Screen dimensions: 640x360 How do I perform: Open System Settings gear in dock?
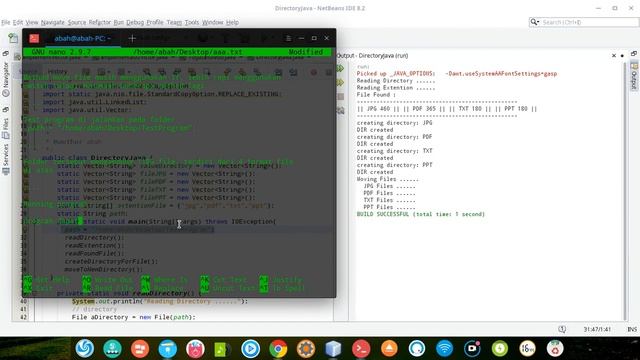[306, 349]
